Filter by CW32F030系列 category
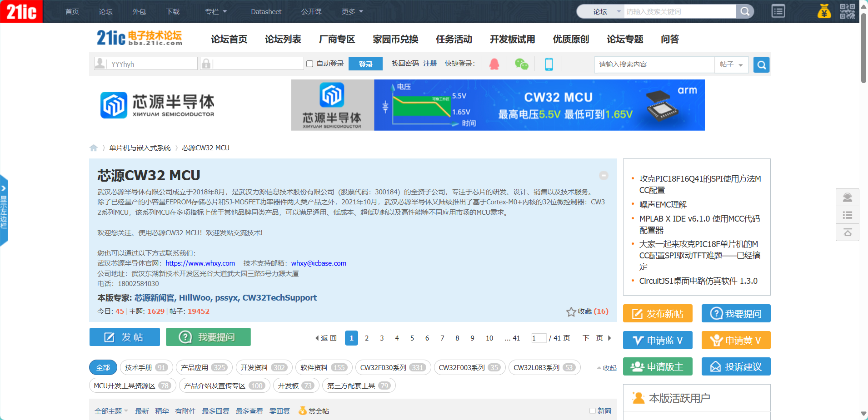Image resolution: width=868 pixels, height=420 pixels. point(393,367)
